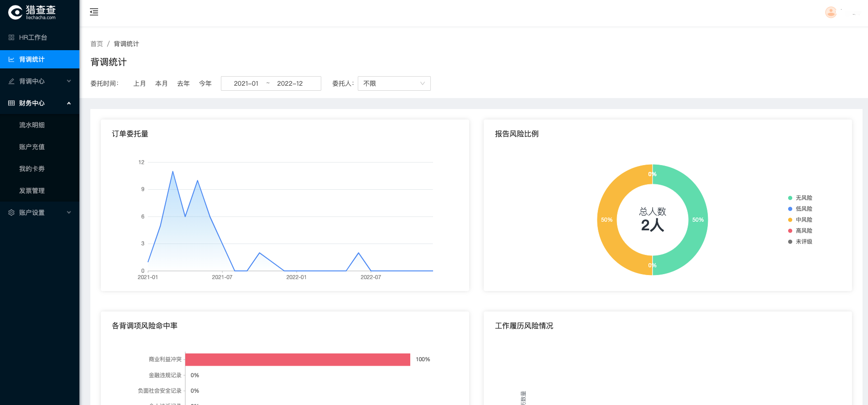Toggle 高风险 legend item

pyautogui.click(x=800, y=231)
